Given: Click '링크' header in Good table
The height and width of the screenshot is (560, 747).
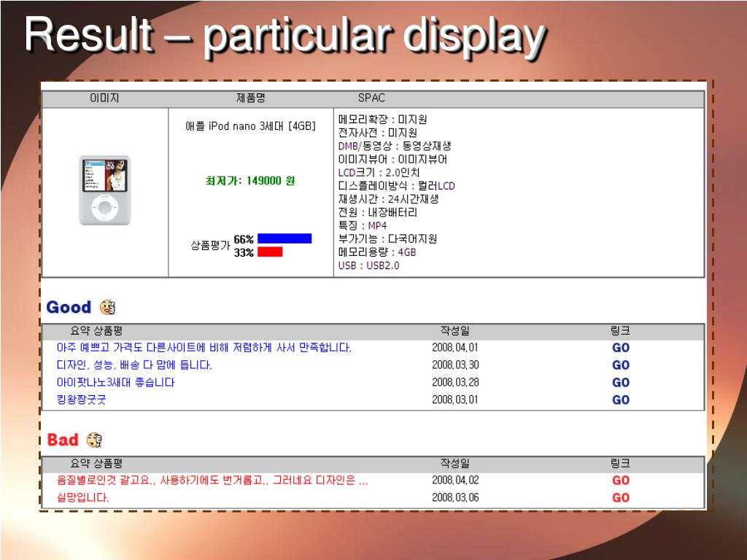Looking at the screenshot, I should pos(620,331).
